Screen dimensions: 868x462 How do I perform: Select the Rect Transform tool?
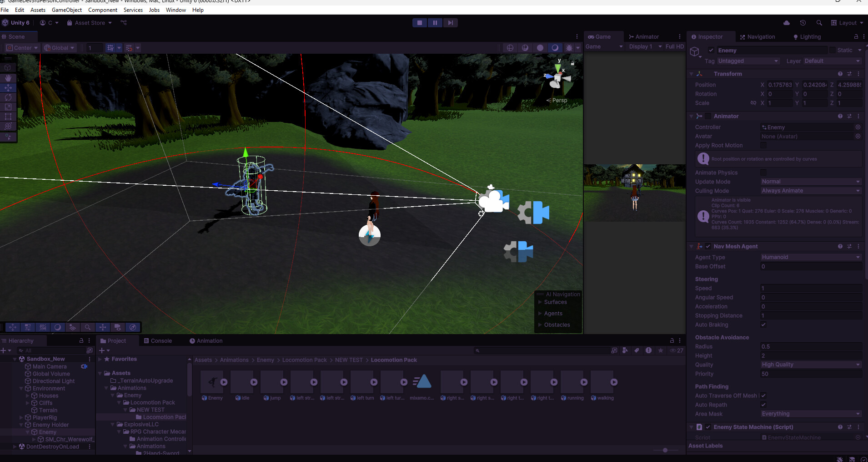(8, 116)
